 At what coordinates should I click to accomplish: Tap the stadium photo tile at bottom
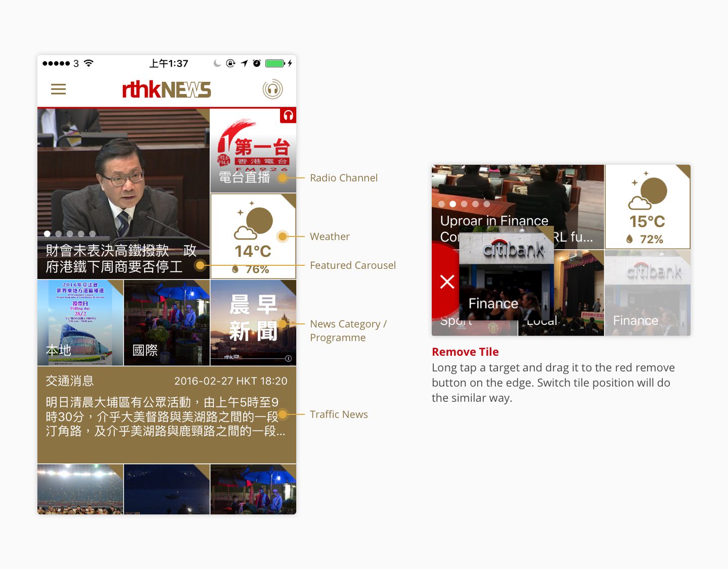point(80,489)
